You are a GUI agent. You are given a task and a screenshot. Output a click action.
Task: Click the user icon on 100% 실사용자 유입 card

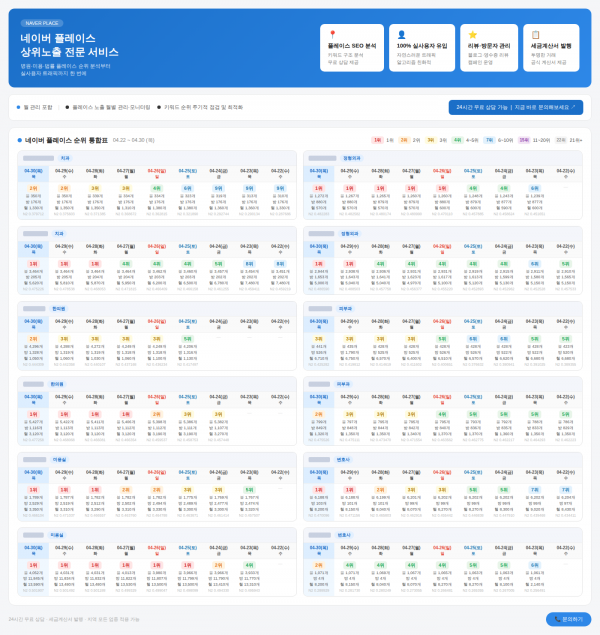401,34
